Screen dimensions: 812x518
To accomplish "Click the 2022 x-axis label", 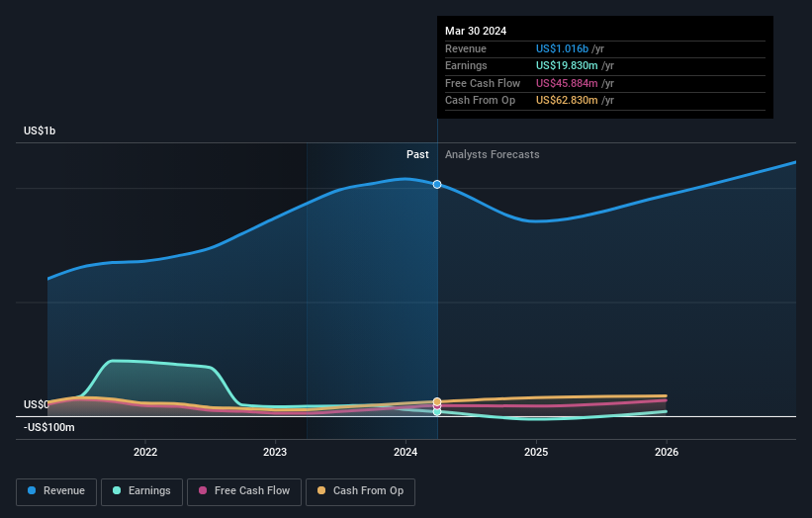I will [145, 452].
